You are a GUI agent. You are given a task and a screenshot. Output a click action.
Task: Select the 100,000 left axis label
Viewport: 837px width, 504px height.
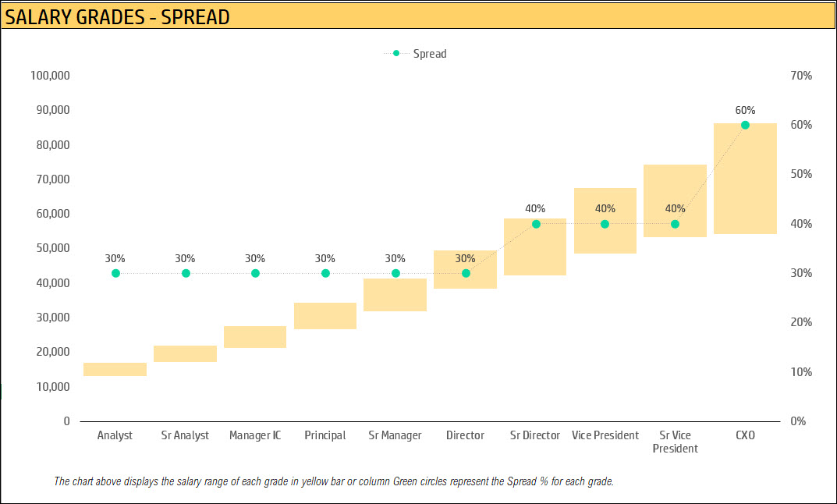50,75
